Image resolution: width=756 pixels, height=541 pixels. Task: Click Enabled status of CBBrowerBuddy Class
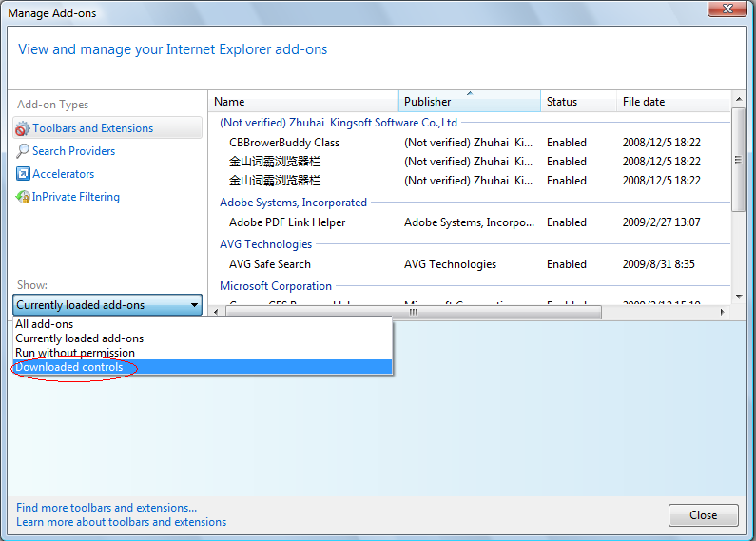click(567, 143)
